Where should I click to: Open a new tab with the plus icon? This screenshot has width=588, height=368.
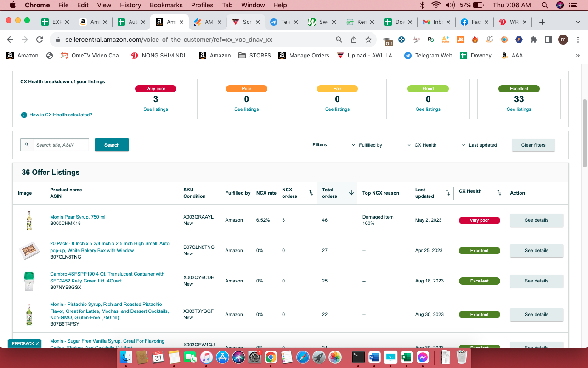click(542, 22)
